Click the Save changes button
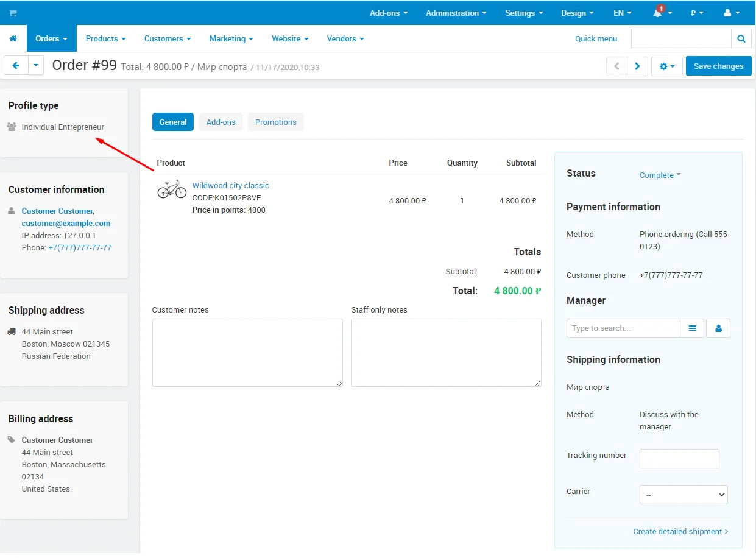Screen dimensions: 756x558 [718, 66]
